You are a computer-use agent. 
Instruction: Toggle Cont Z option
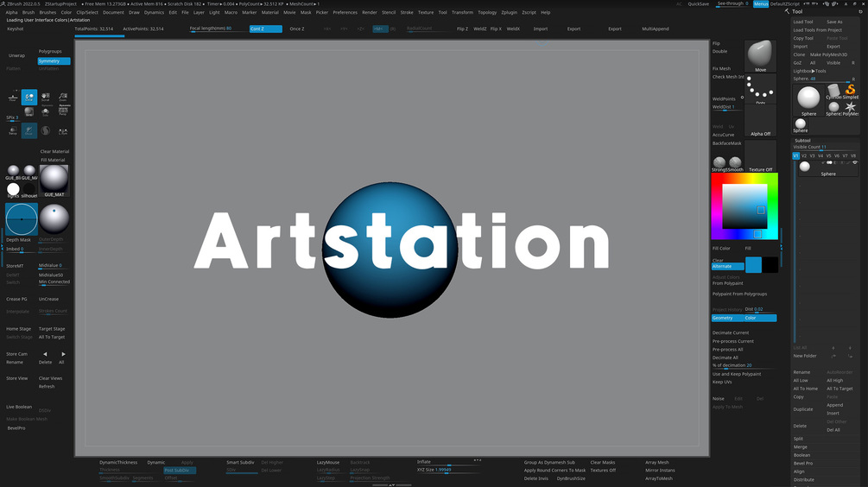coord(266,28)
